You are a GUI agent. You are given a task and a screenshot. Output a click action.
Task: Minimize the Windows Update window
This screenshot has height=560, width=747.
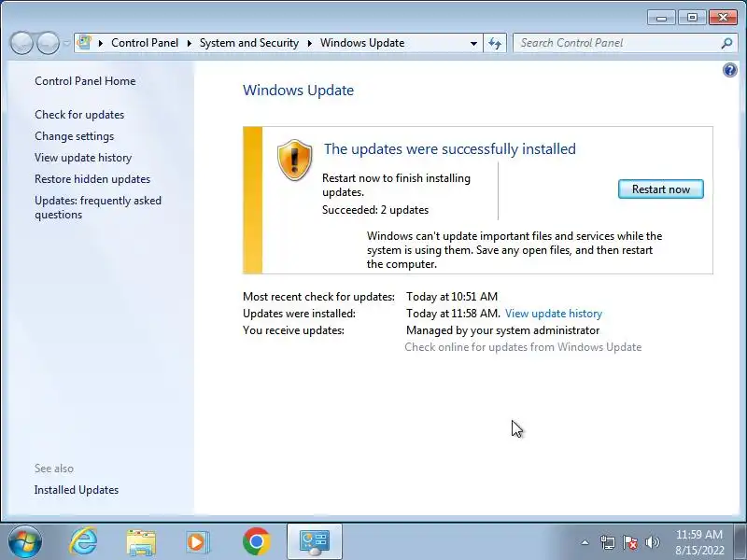[x=661, y=18]
